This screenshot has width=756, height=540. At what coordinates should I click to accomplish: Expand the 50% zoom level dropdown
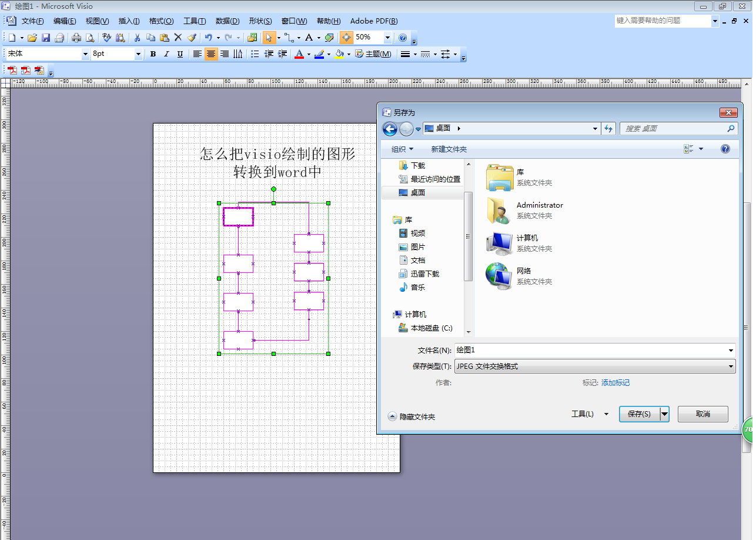pyautogui.click(x=387, y=38)
